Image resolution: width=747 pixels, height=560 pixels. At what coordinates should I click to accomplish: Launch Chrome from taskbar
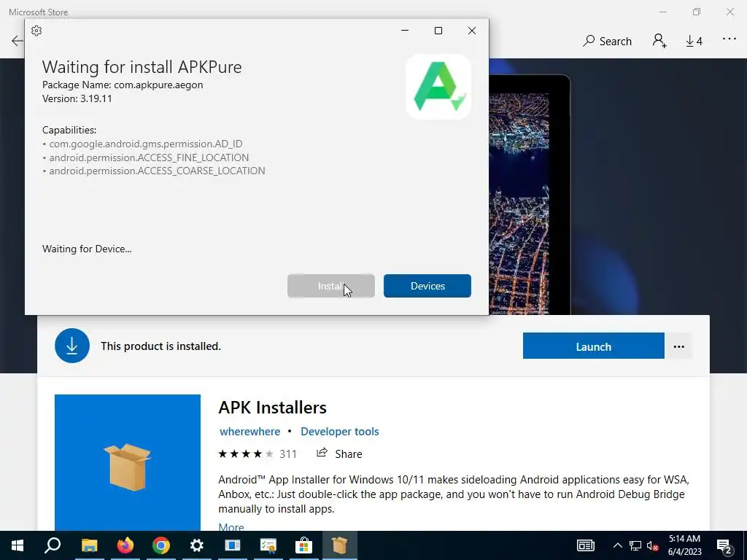161,545
